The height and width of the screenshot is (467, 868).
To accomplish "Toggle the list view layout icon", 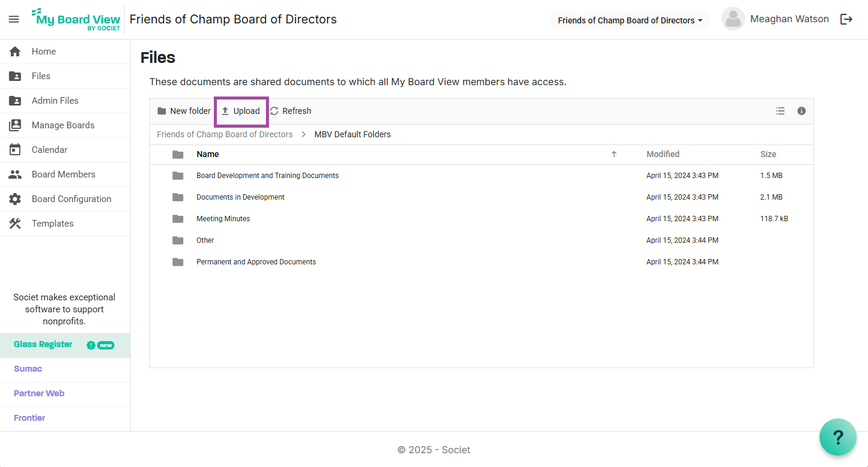I will pos(780,111).
